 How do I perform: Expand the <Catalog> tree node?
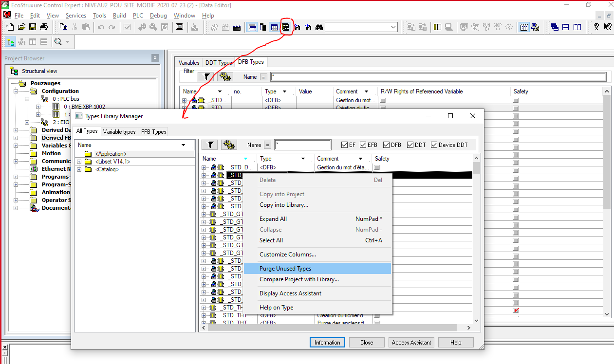[79, 169]
